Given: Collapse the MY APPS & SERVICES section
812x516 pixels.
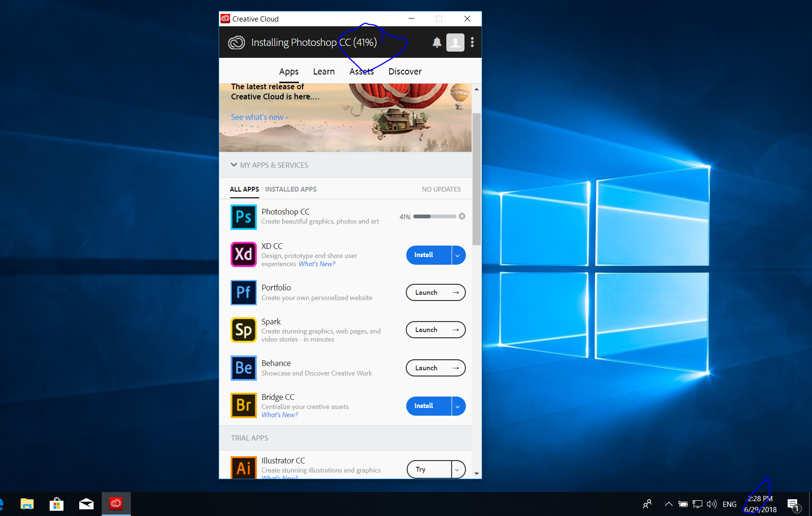Looking at the screenshot, I should (x=270, y=165).
